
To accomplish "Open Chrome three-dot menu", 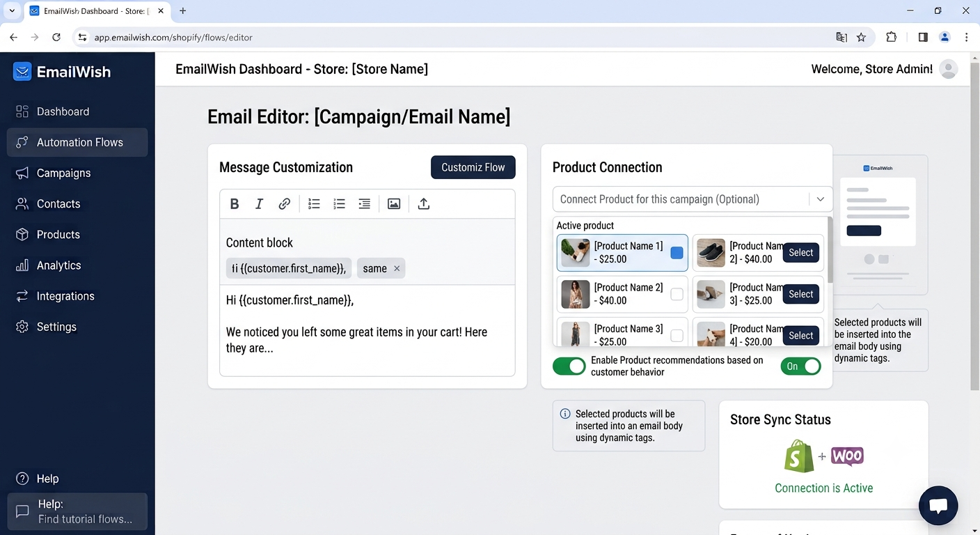I will [x=967, y=38].
